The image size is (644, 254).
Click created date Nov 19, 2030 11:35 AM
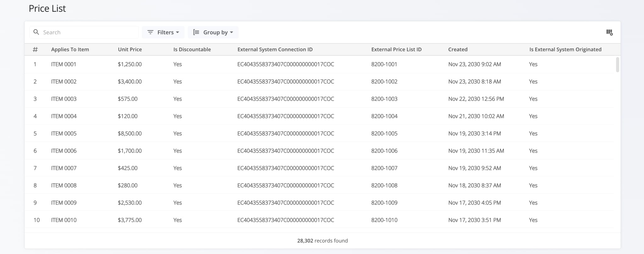point(476,151)
